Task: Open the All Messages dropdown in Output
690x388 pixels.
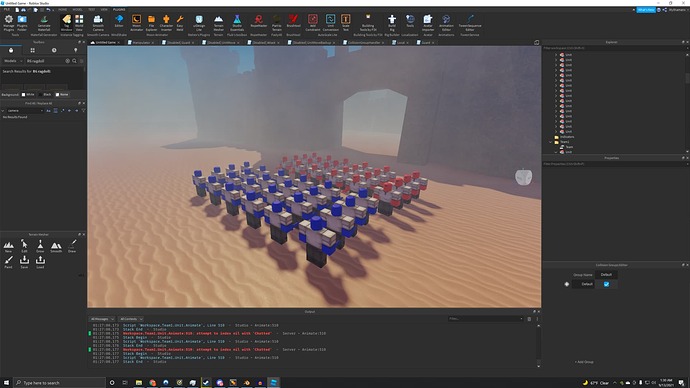Action: (102, 319)
